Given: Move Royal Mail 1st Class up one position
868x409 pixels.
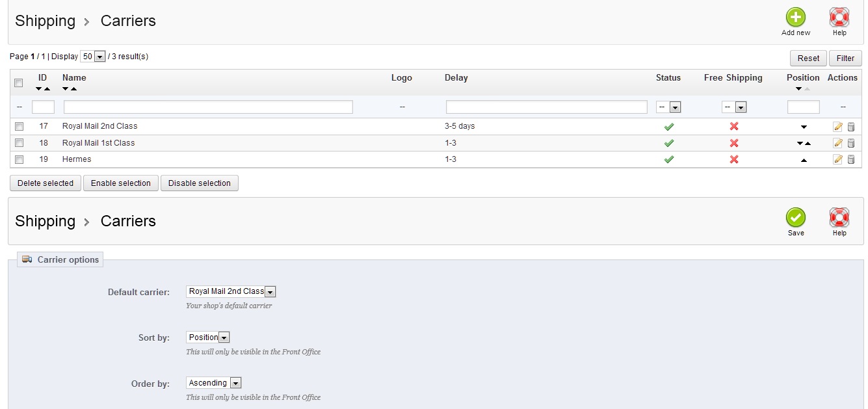Looking at the screenshot, I should click(x=808, y=143).
